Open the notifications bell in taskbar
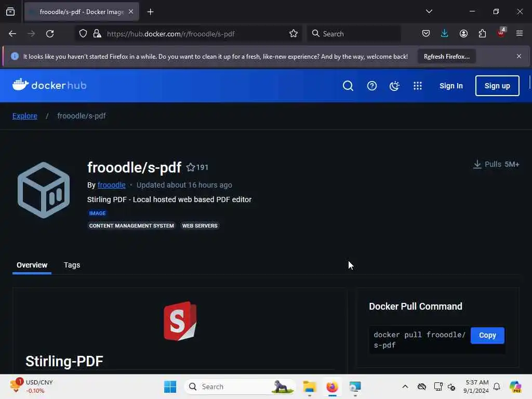Viewport: 532px width, 399px height. [x=497, y=387]
